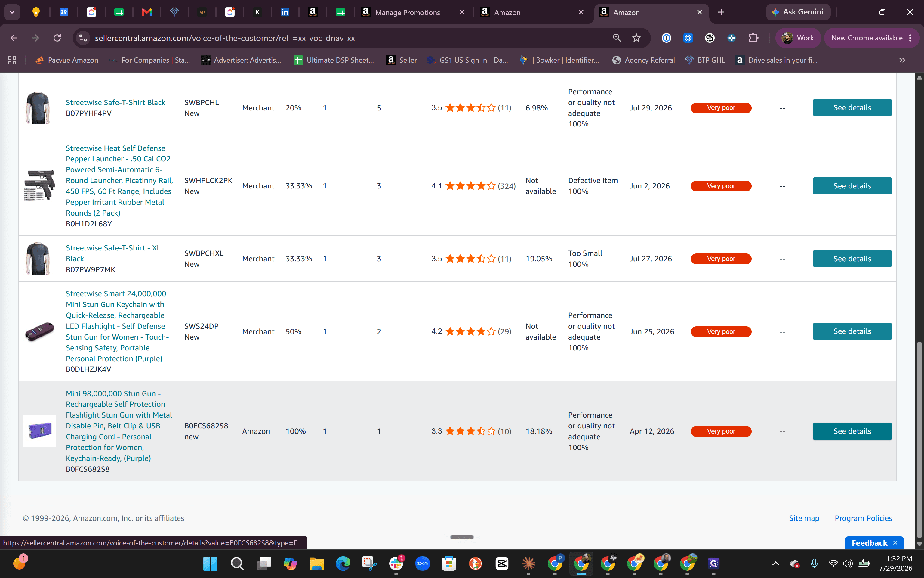Click the Ask Gemini button
Screen dimensions: 924x578
pyautogui.click(x=798, y=12)
